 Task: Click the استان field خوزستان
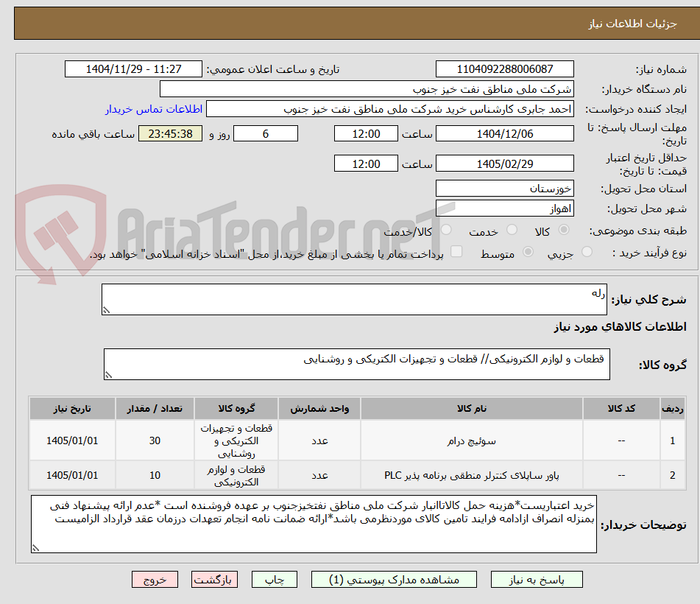click(504, 189)
